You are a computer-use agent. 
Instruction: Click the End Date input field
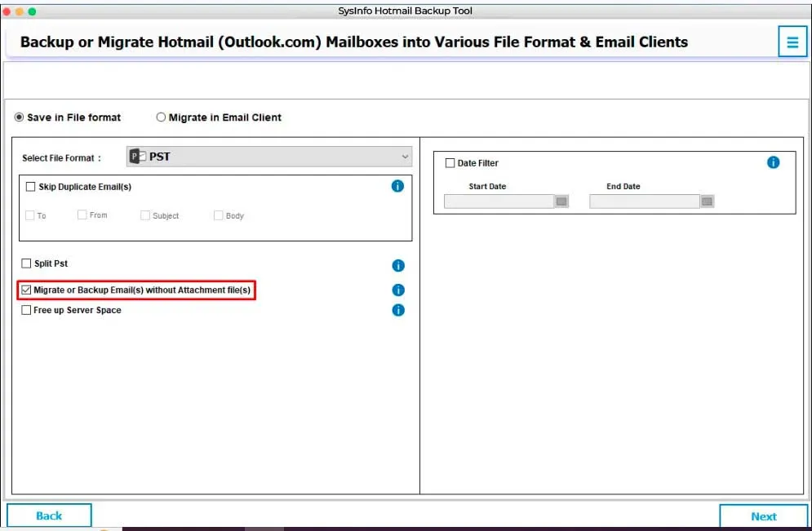(644, 201)
